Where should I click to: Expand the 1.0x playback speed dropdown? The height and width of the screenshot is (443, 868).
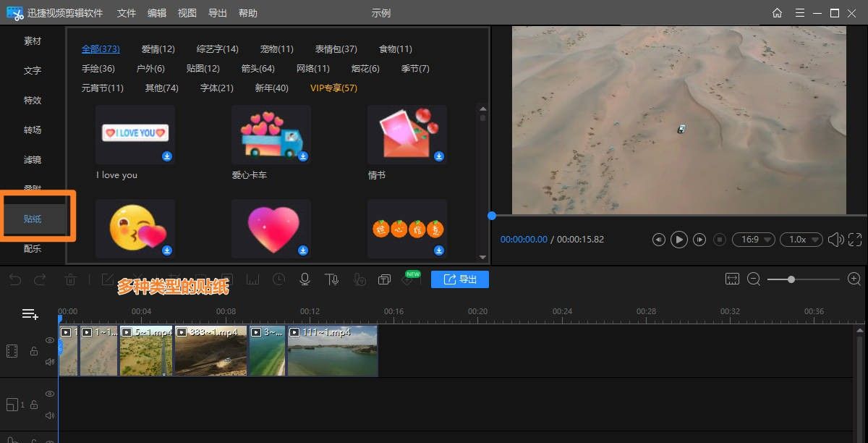point(801,239)
